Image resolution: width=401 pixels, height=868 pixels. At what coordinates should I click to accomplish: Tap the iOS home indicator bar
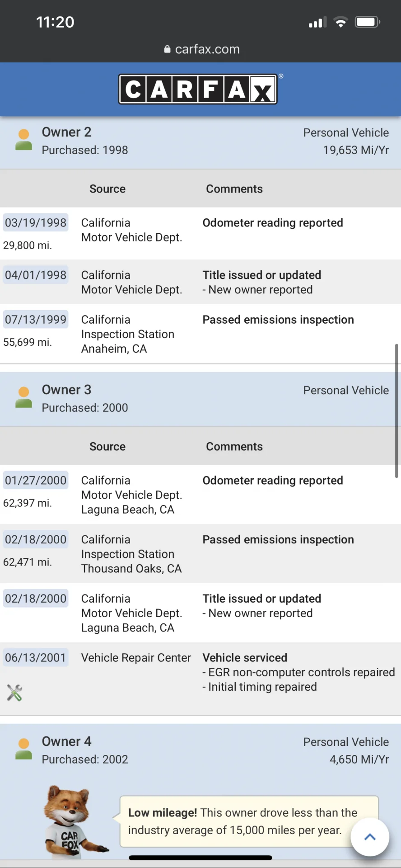200,858
